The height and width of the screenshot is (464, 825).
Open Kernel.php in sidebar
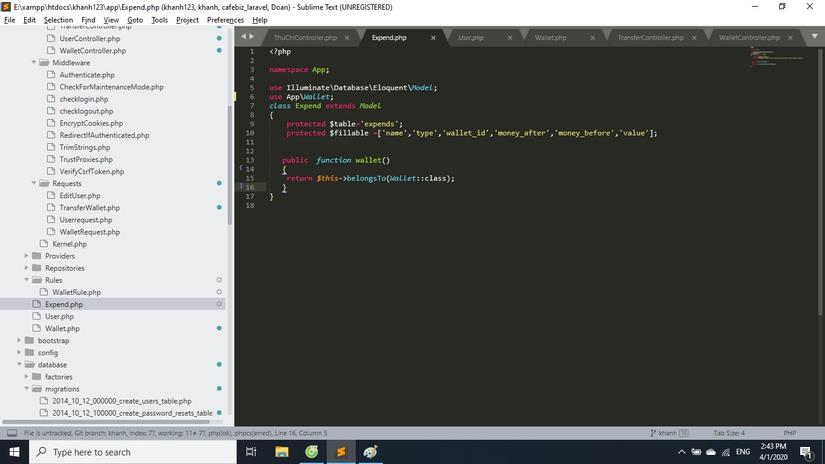click(x=69, y=244)
